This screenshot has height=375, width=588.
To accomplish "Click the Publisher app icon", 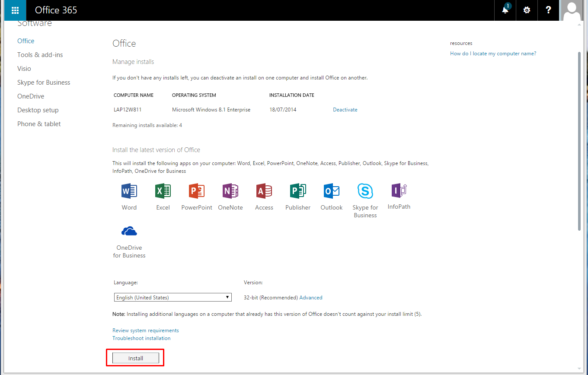I will tap(298, 191).
